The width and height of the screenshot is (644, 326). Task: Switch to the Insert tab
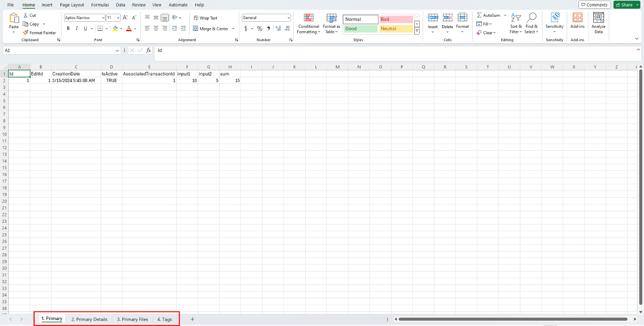click(47, 5)
